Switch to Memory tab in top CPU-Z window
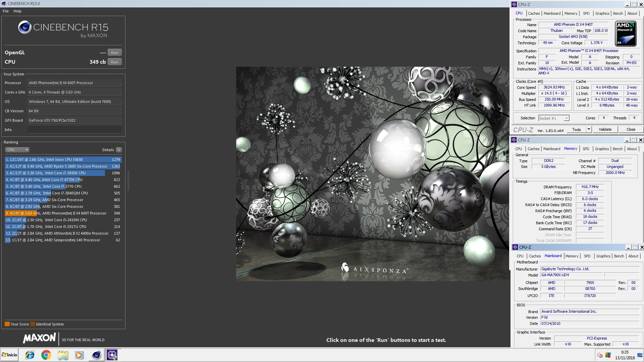644x362 pixels. (571, 13)
